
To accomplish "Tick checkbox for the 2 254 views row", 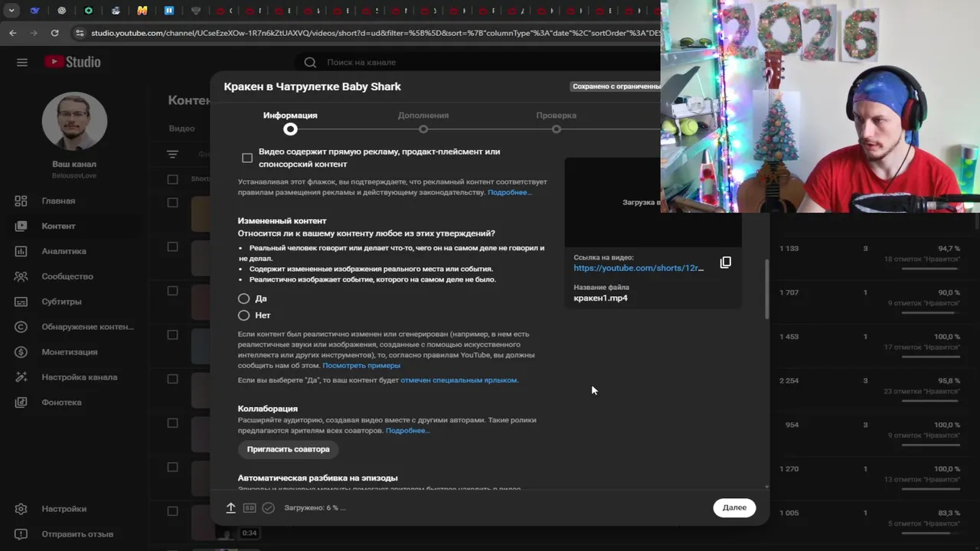I will 172,379.
